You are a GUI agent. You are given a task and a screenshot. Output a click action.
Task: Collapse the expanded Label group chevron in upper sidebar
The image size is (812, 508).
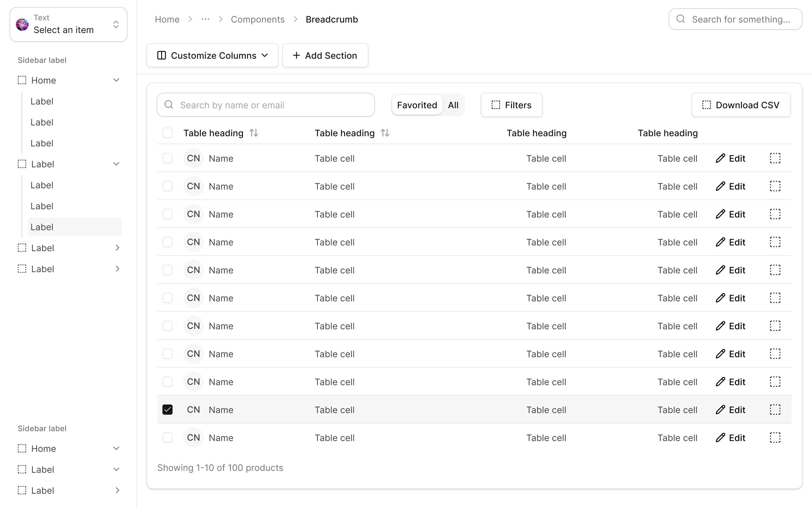coord(116,164)
